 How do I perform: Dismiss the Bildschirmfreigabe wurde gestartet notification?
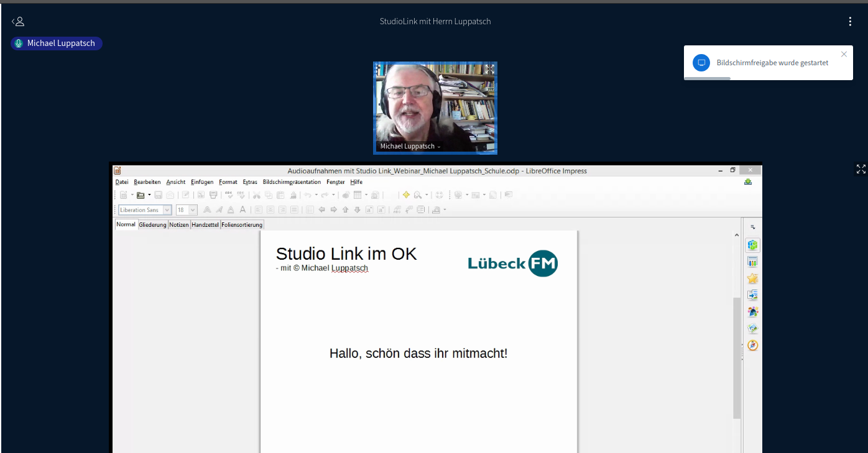point(844,54)
